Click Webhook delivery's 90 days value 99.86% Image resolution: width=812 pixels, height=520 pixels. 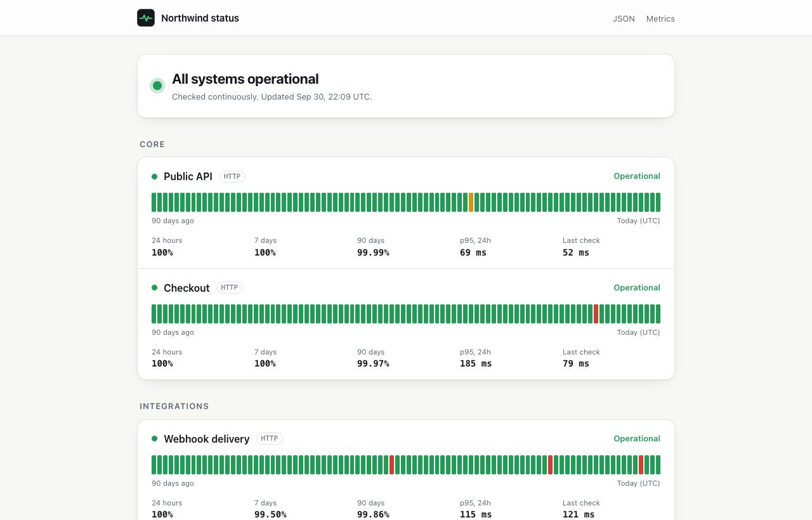coord(373,514)
